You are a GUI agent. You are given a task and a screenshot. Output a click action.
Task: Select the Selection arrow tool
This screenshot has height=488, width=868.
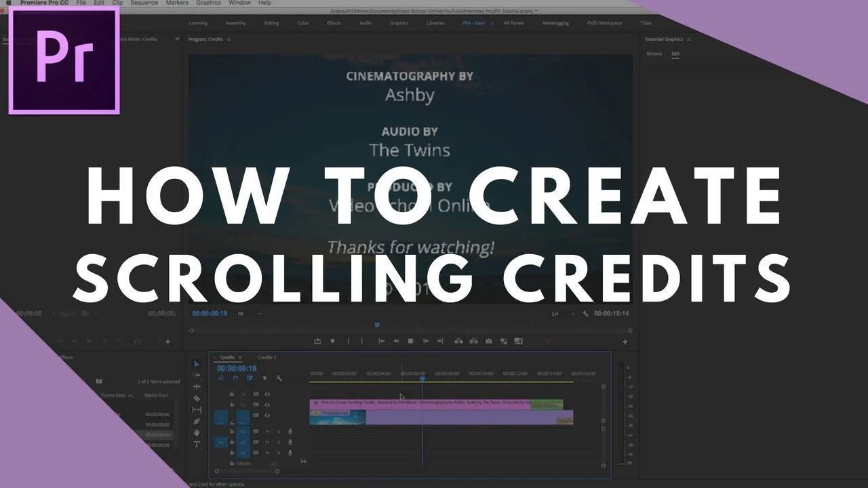pos(197,364)
